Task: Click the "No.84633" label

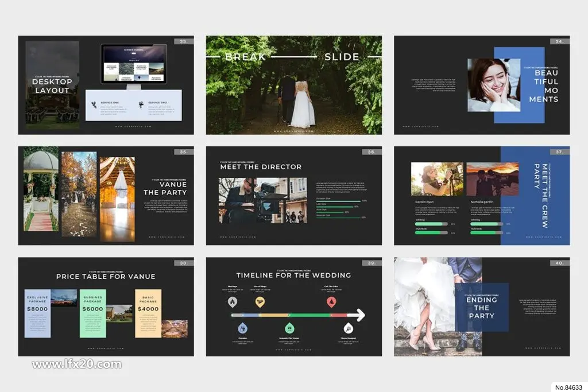Action: (568, 387)
